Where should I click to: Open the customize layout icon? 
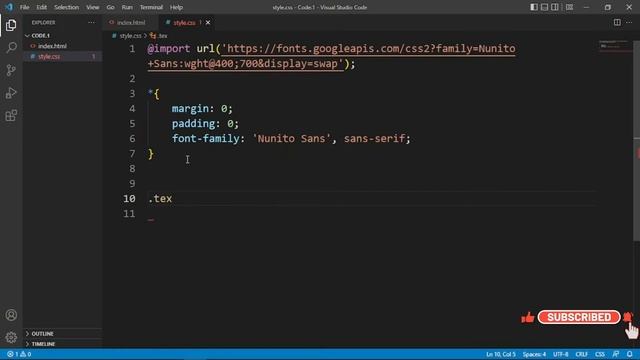(x=569, y=7)
